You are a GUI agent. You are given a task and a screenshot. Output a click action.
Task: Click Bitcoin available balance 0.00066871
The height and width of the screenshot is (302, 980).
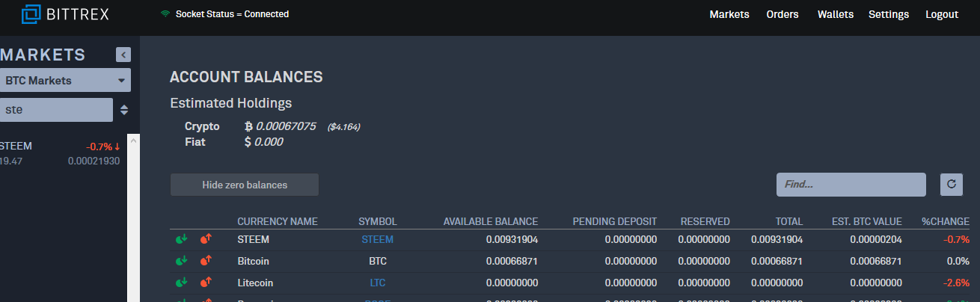click(512, 261)
